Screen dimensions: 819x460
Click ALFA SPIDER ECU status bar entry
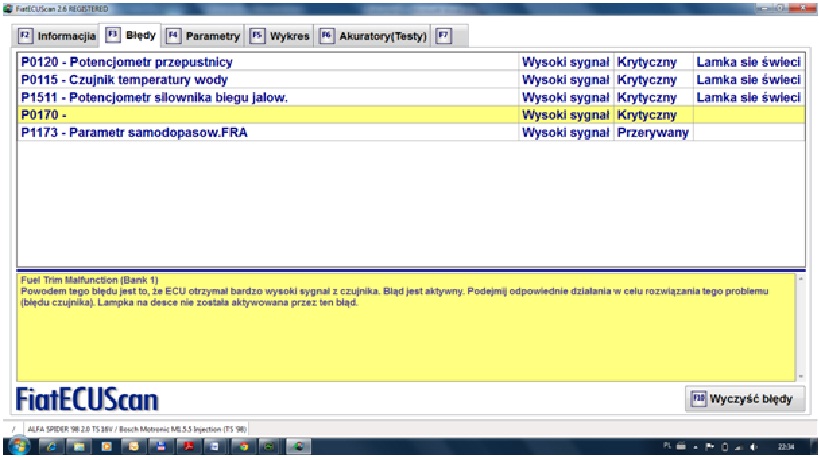coord(137,429)
